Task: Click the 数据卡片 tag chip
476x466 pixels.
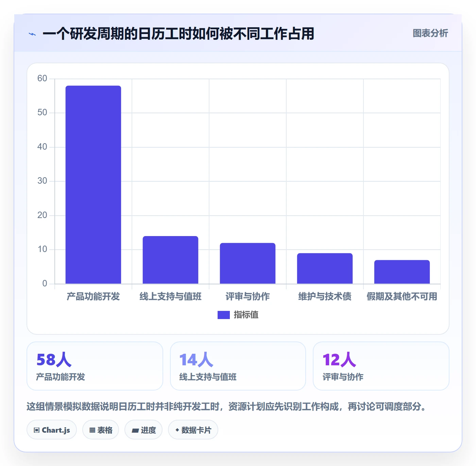Action: pos(193,430)
